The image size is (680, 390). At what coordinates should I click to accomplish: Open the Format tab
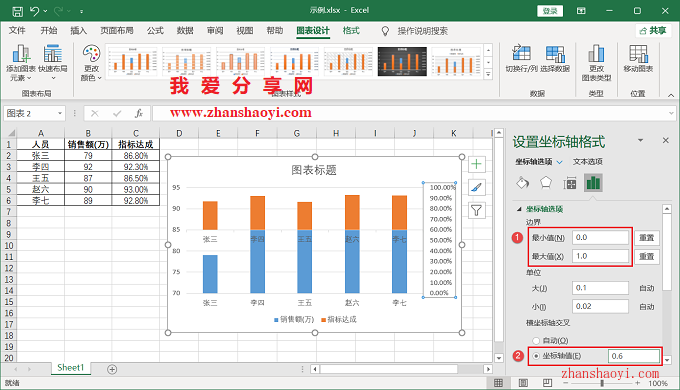coord(351,30)
